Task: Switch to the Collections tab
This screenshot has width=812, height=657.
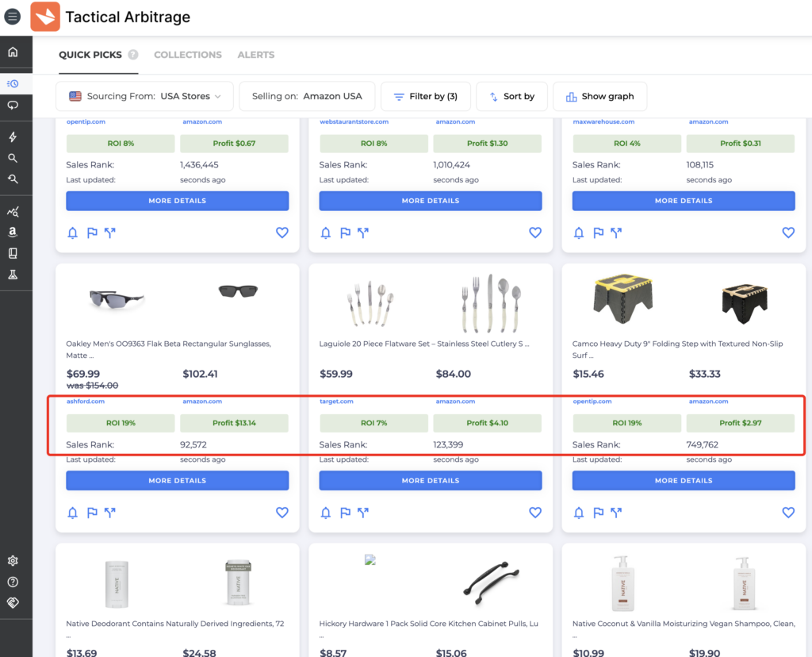Action: 188,55
